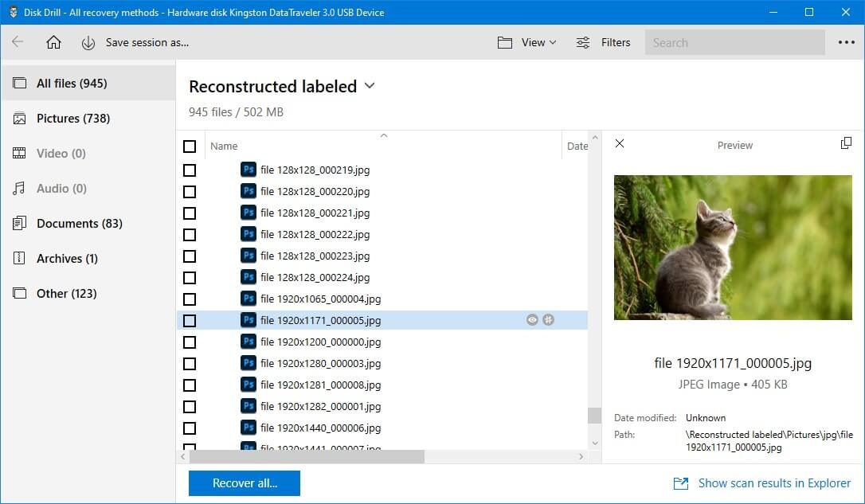Click the Save session download icon

click(x=88, y=42)
